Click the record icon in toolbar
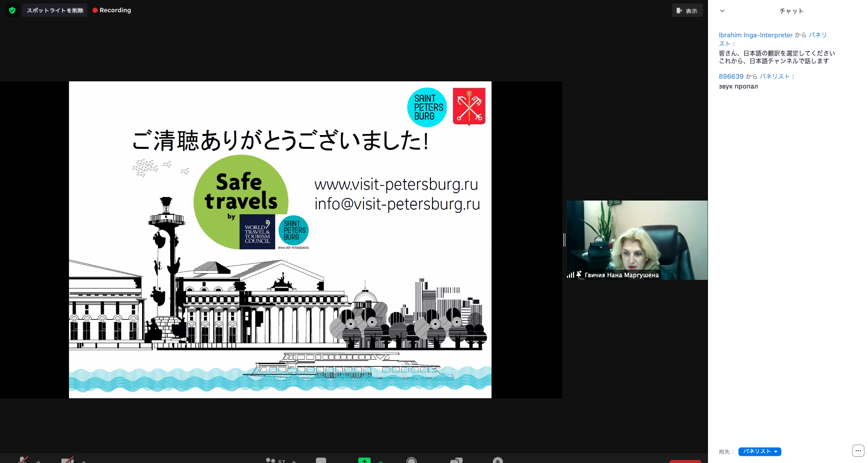Screen dimensions: 868x463 click(412, 460)
